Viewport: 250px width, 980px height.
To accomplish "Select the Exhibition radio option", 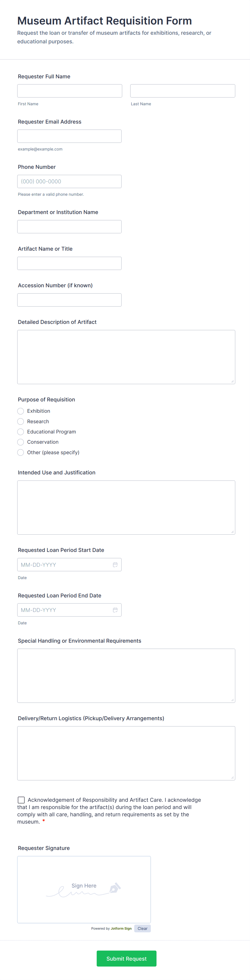I will tap(20, 411).
